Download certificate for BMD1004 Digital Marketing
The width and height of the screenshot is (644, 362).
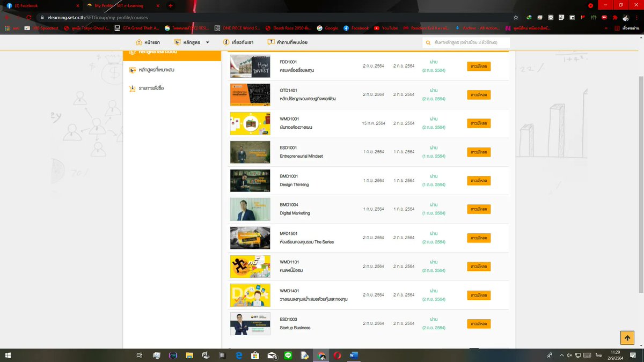pyautogui.click(x=479, y=209)
